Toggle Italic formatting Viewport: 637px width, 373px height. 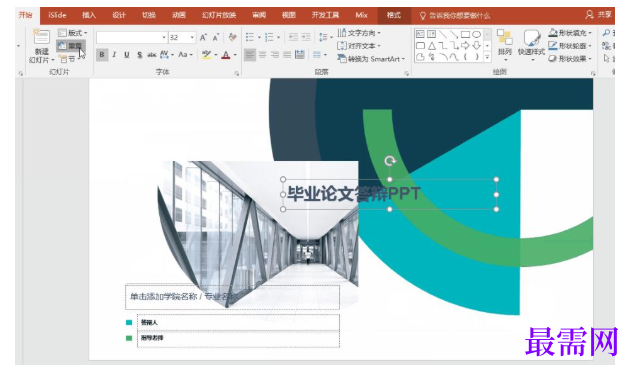(x=114, y=54)
